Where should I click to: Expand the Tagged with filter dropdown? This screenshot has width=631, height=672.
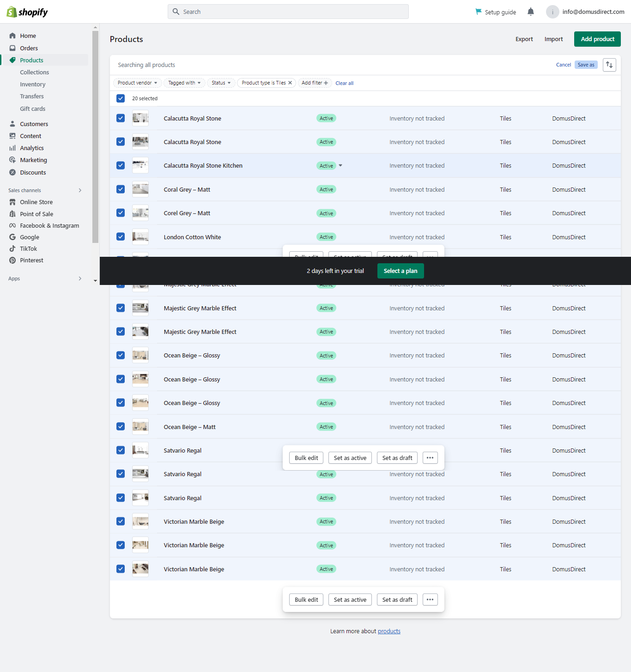coord(184,83)
